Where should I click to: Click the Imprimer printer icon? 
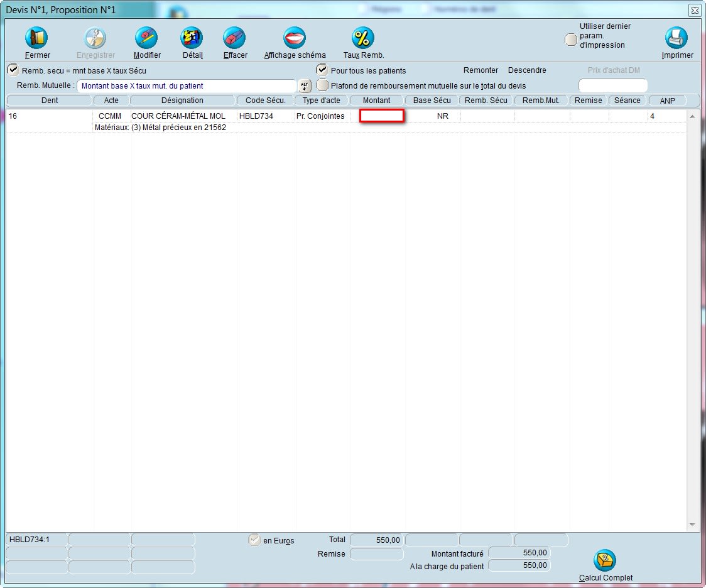676,39
